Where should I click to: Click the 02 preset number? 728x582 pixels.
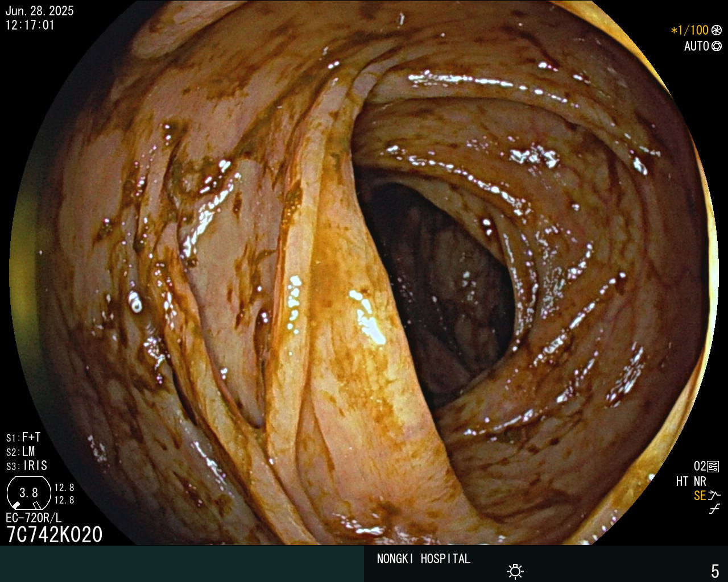pyautogui.click(x=700, y=467)
